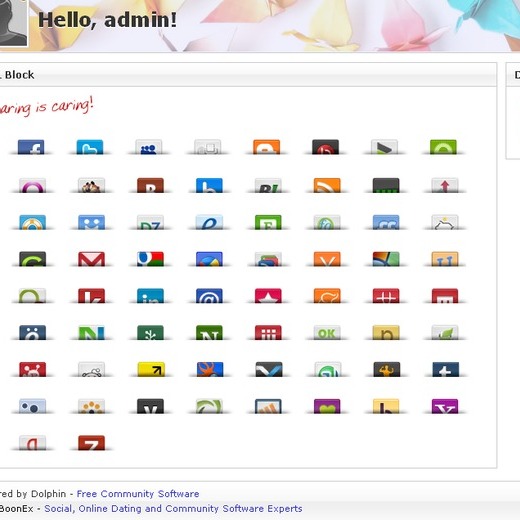Share via the Reddit alien icon
Screen dimensions: 520x520
[91, 370]
